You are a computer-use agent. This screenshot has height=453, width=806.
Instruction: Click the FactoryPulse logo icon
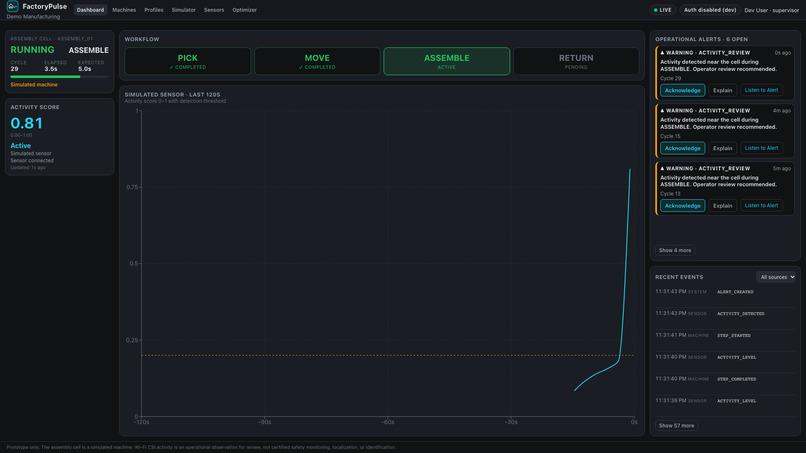coord(12,6)
